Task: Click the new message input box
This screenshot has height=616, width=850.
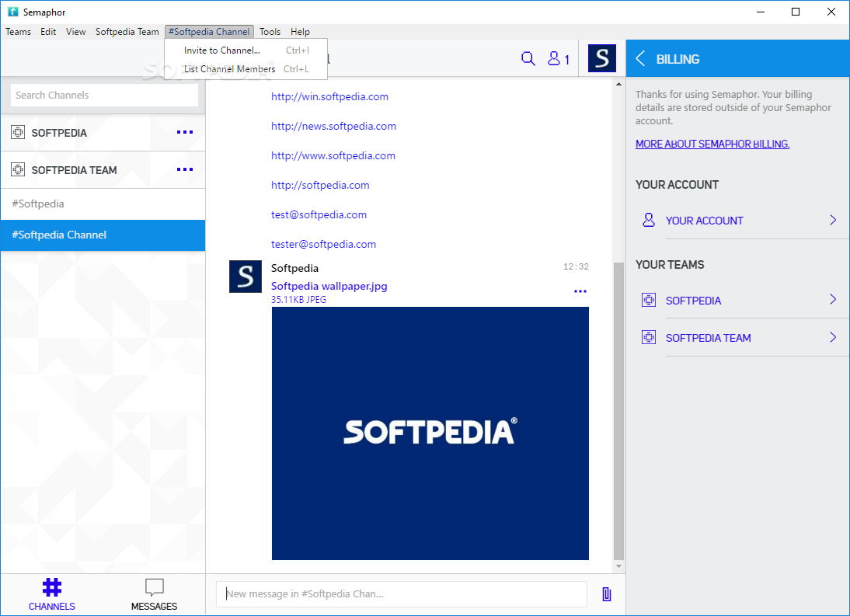Action: coord(402,594)
